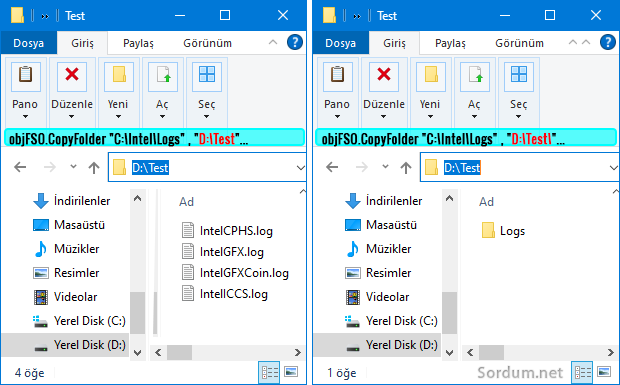
Task: Switch to Görünüm tab in right window
Action: 519,43
